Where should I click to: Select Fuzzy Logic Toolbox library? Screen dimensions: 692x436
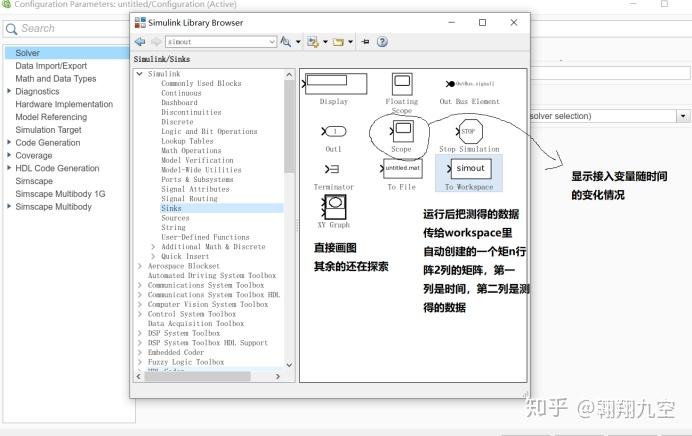coord(186,362)
